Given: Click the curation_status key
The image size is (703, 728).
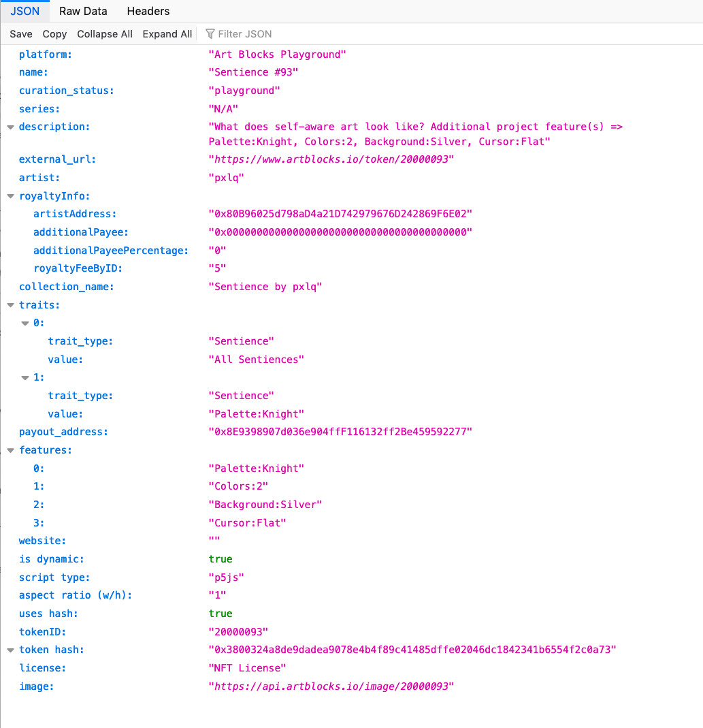Looking at the screenshot, I should [x=67, y=91].
